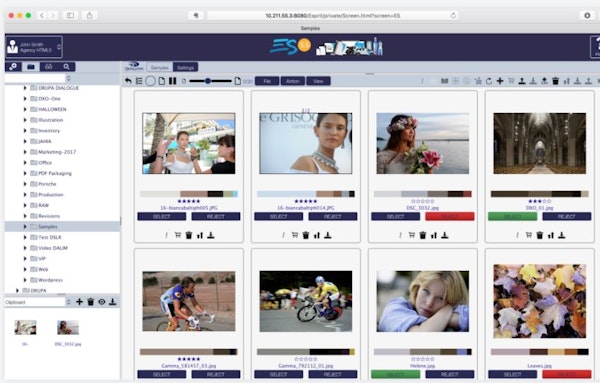
Task: Expand the Porsche folder in the tree
Action: tap(25, 184)
